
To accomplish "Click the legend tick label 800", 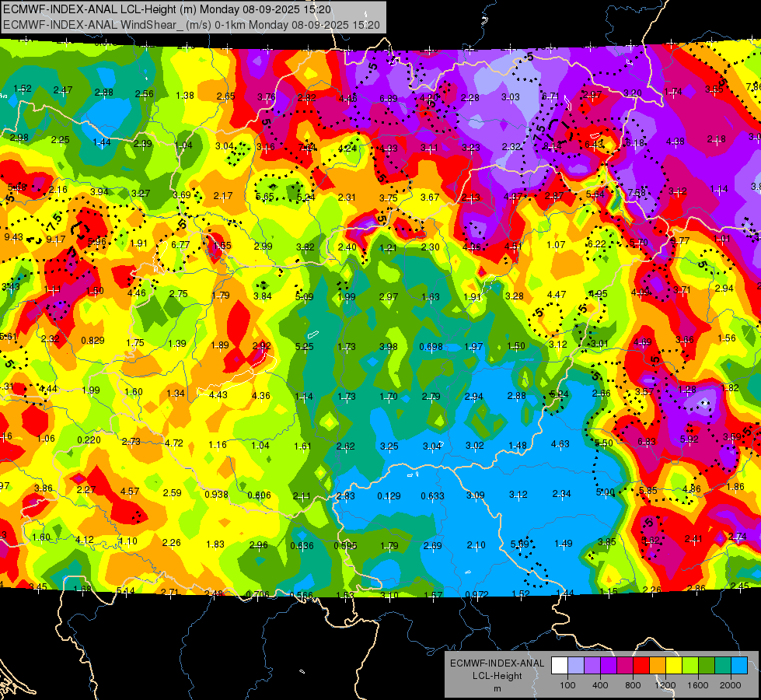I will [x=633, y=685].
